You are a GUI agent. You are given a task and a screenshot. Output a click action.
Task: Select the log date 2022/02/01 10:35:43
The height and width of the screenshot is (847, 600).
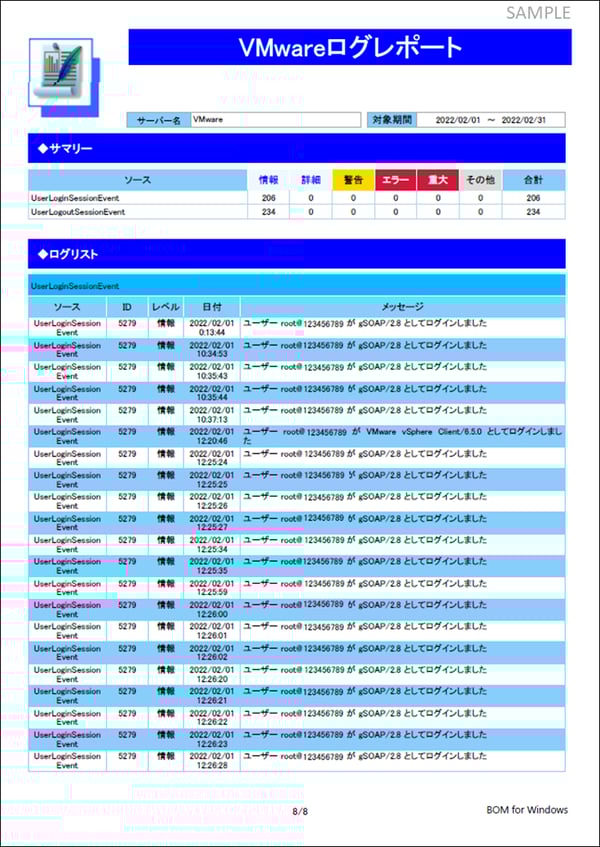[x=212, y=371]
